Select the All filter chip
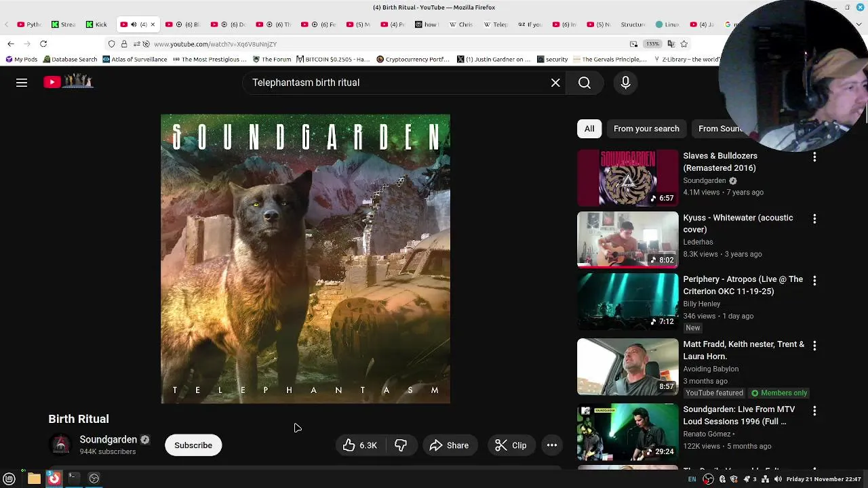Screen dimensions: 868x488 coord(589,129)
